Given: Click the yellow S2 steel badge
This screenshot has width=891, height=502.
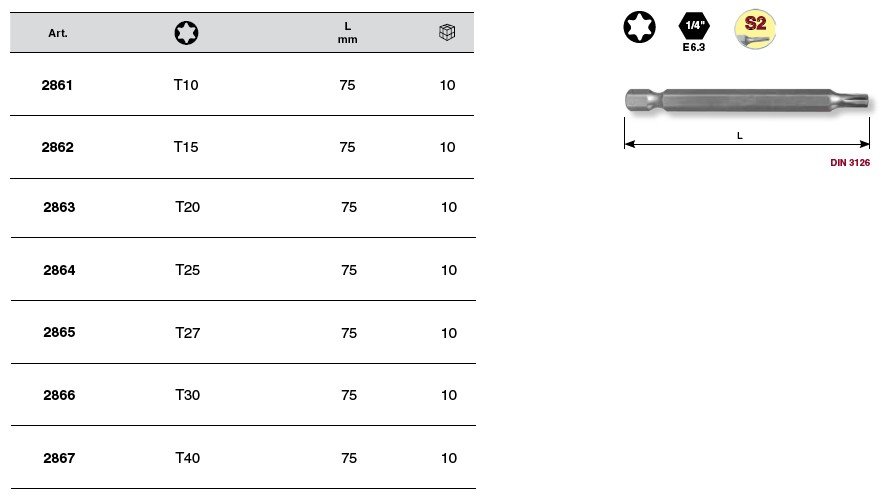Looking at the screenshot, I should (755, 28).
